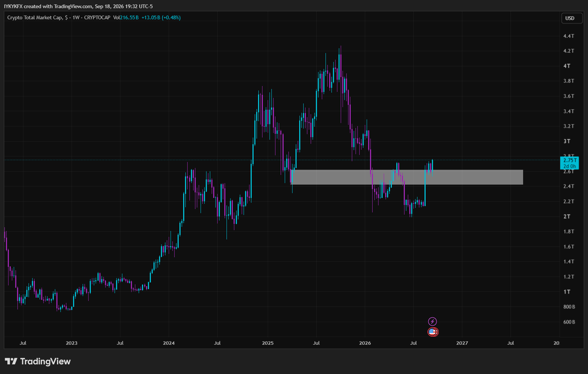Select the gray rectangle zone on the chart
Image resolution: width=588 pixels, height=374 pixels.
click(x=407, y=177)
